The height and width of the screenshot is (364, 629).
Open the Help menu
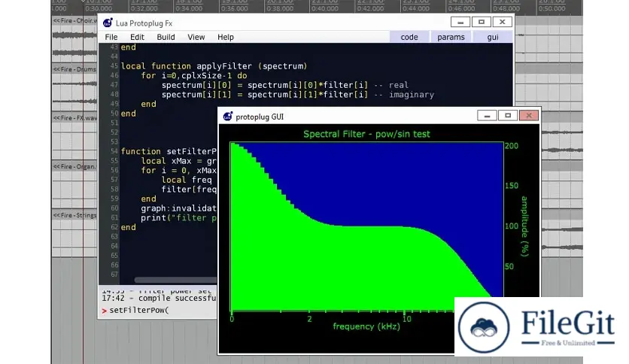(226, 37)
